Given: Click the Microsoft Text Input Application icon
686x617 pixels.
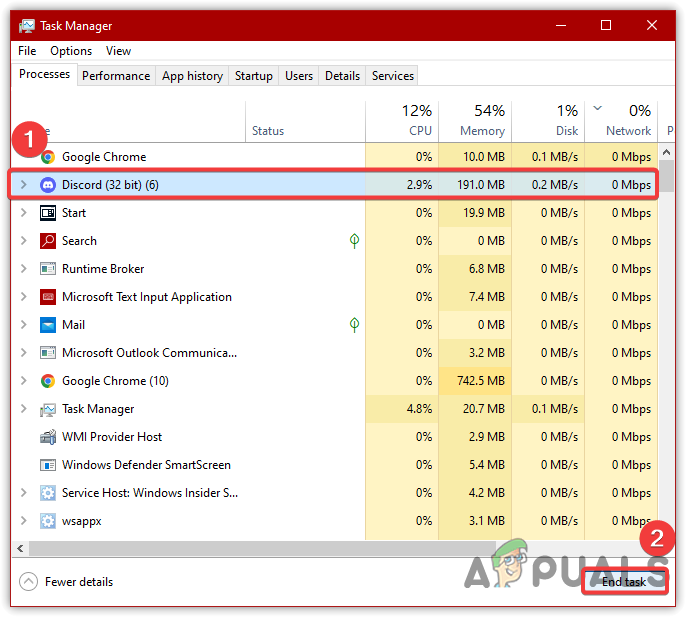Looking at the screenshot, I should 48,297.
